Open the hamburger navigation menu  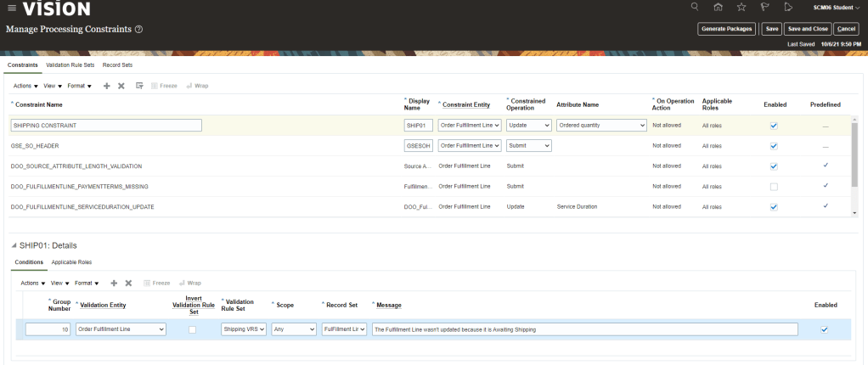tap(11, 8)
